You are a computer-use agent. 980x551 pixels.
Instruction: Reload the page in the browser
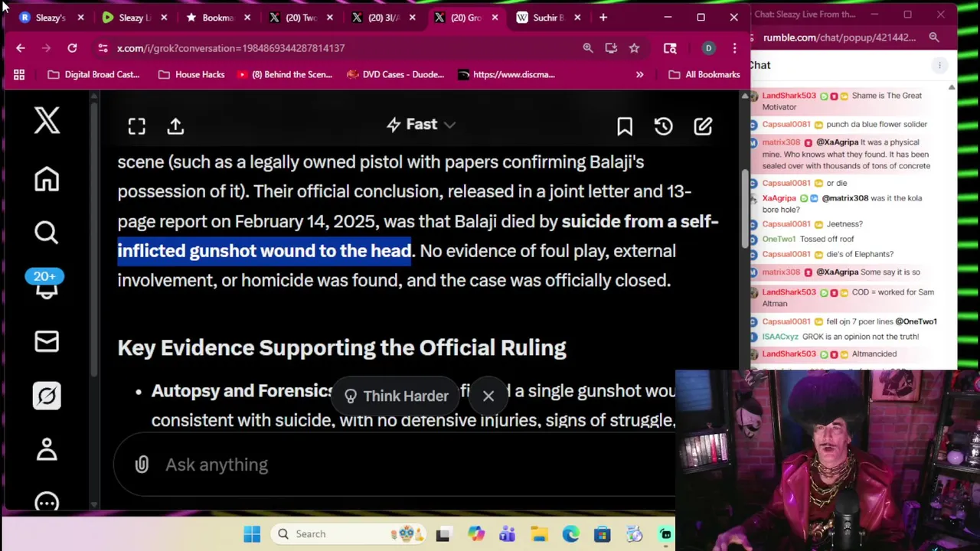click(x=72, y=48)
